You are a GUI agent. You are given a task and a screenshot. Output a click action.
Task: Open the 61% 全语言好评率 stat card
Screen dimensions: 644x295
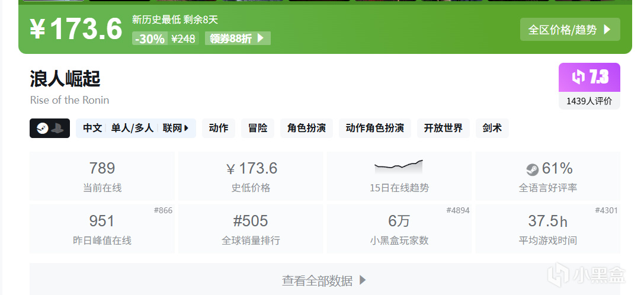[x=548, y=177]
